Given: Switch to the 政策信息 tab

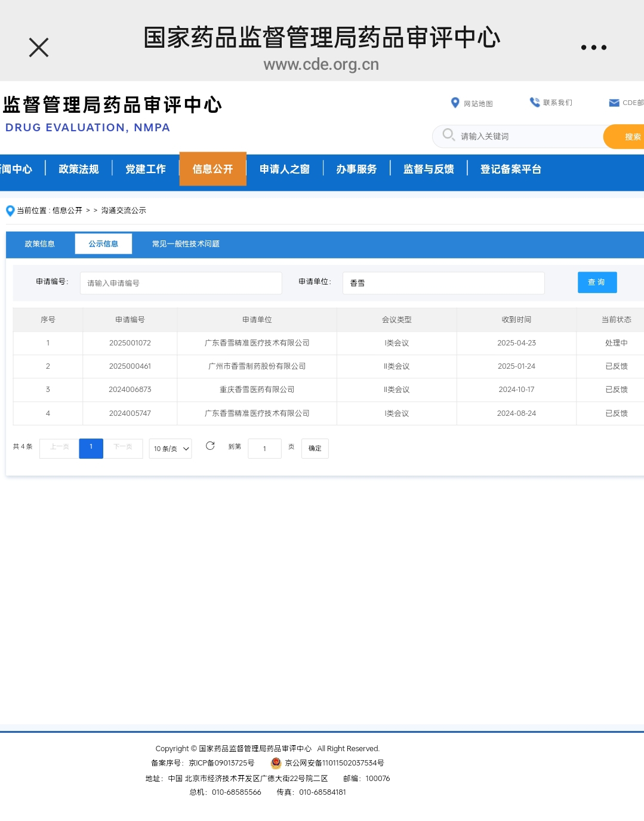Looking at the screenshot, I should coord(40,244).
